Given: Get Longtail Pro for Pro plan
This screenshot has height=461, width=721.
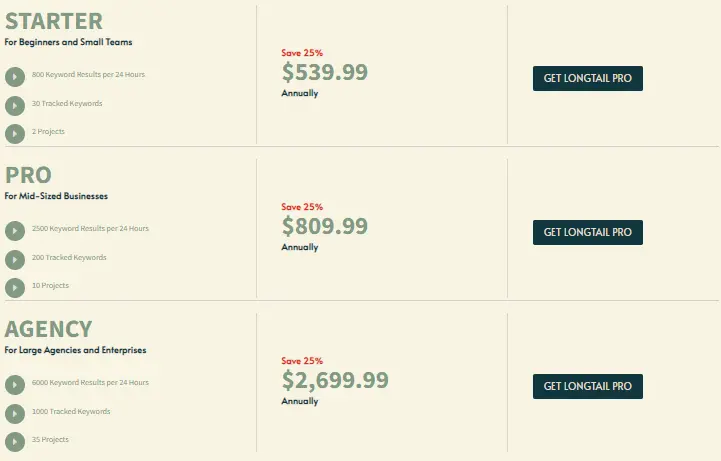Looking at the screenshot, I should click(x=588, y=232).
